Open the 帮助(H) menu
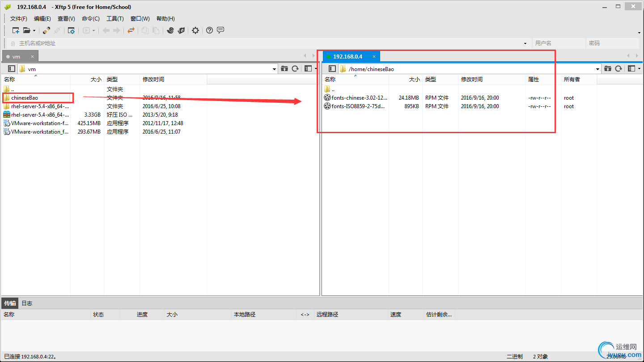 165,19
